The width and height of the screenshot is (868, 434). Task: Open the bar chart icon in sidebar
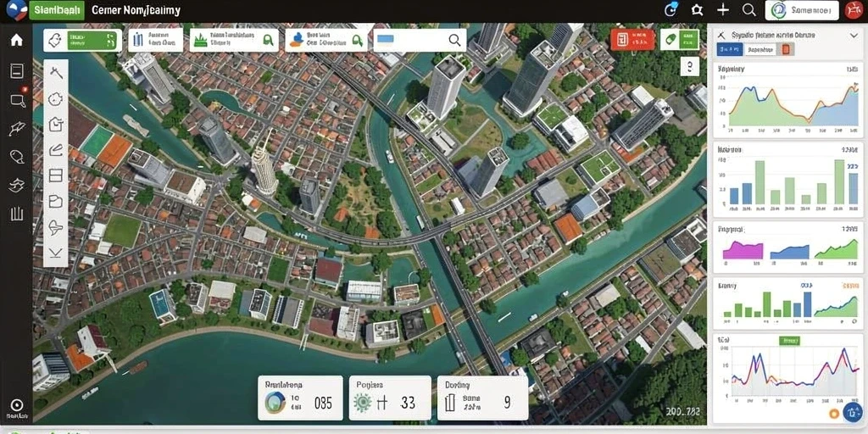coord(17,214)
